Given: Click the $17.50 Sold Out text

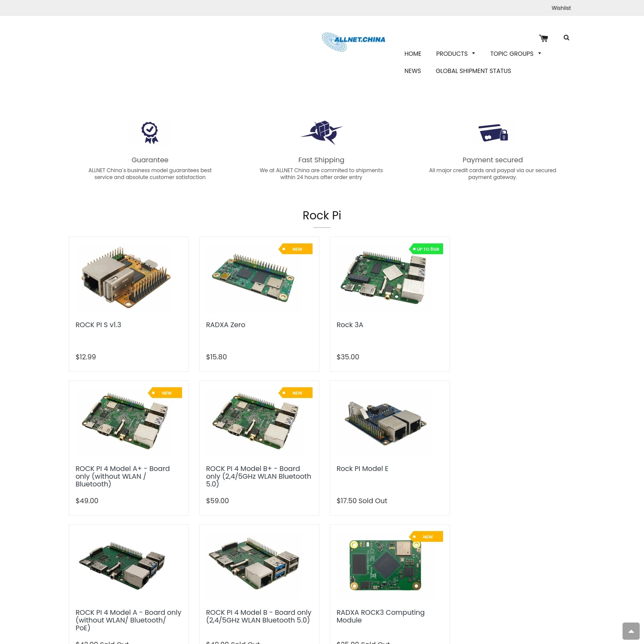Looking at the screenshot, I should pyautogui.click(x=362, y=501).
